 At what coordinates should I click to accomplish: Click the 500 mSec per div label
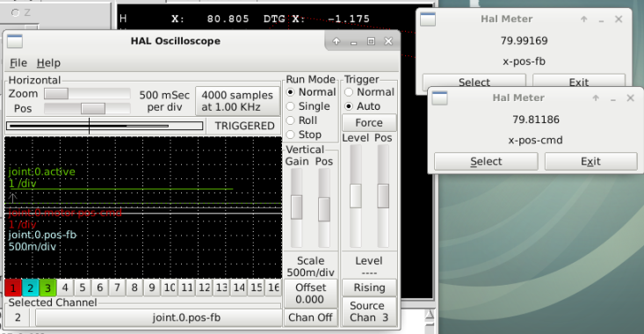[164, 101]
